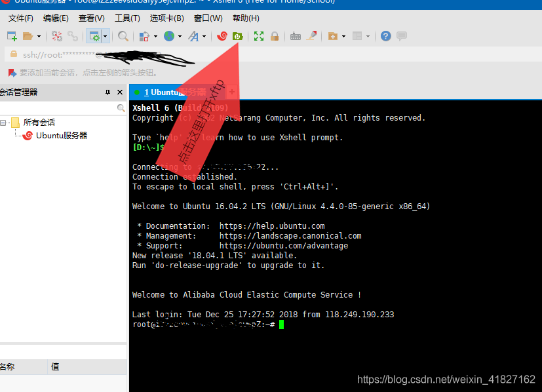The image size is (542, 392).
Task: Open the sessions folder icon
Action: point(28,36)
